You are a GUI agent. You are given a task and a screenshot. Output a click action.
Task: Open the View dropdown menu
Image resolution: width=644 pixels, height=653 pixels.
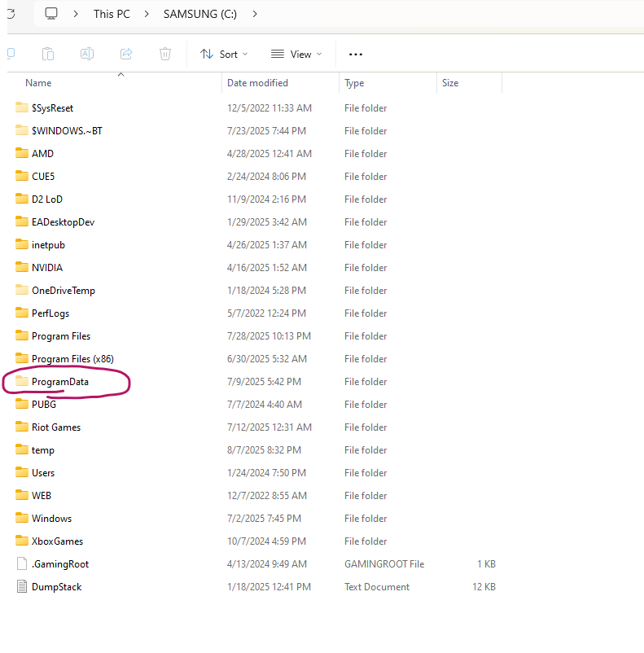(296, 54)
